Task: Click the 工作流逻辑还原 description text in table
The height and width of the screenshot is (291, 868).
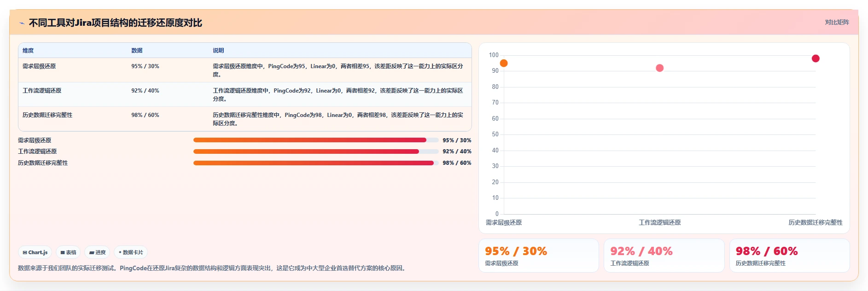Action: (x=338, y=95)
